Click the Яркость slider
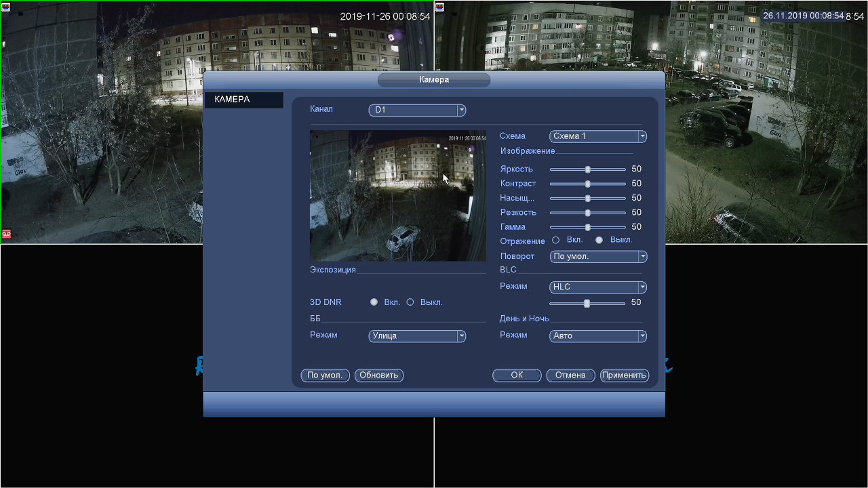The image size is (868, 488). [x=587, y=169]
